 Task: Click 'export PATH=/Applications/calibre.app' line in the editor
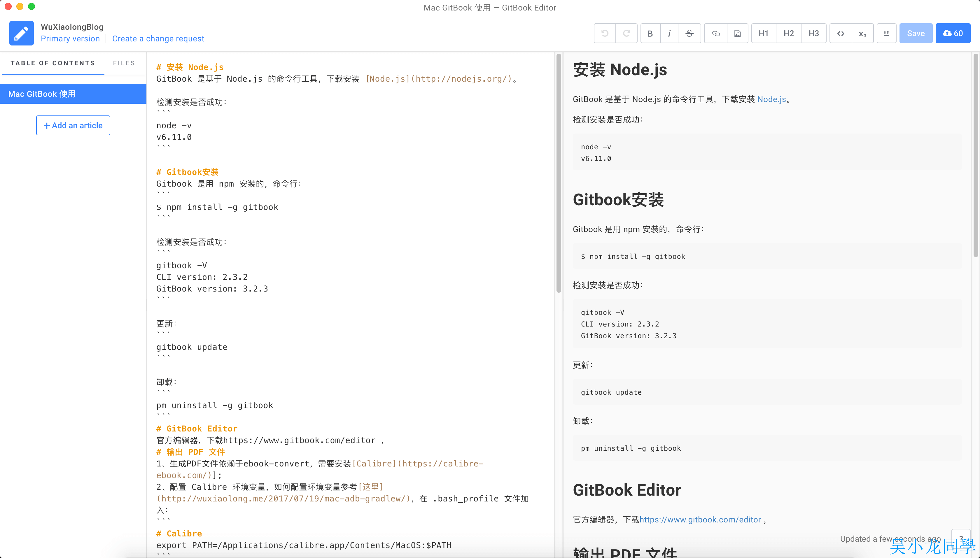pyautogui.click(x=304, y=545)
